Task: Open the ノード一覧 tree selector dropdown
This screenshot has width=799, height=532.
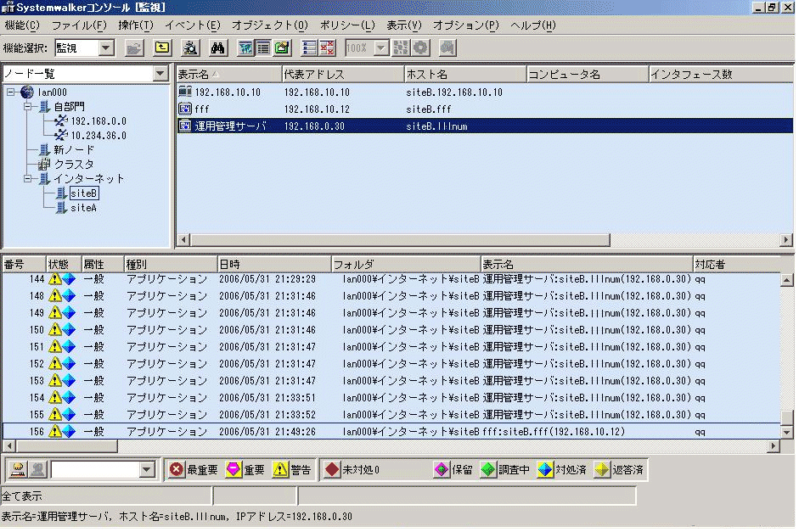Action: (160, 74)
